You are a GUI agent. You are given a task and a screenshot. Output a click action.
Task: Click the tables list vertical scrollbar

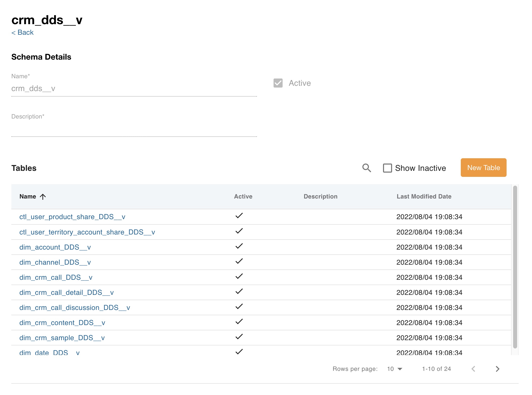515,267
